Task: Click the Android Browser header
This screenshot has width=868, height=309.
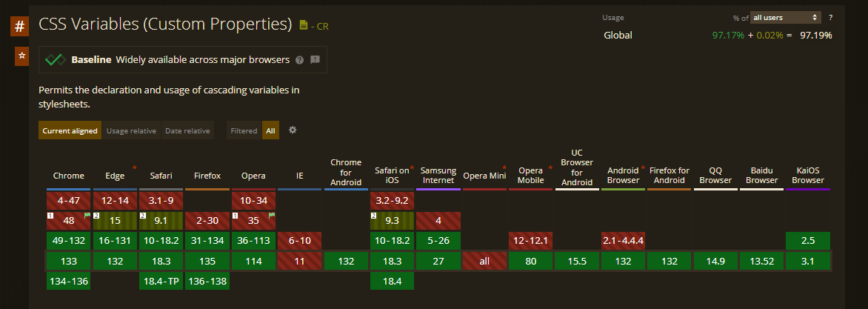Action: (x=624, y=176)
